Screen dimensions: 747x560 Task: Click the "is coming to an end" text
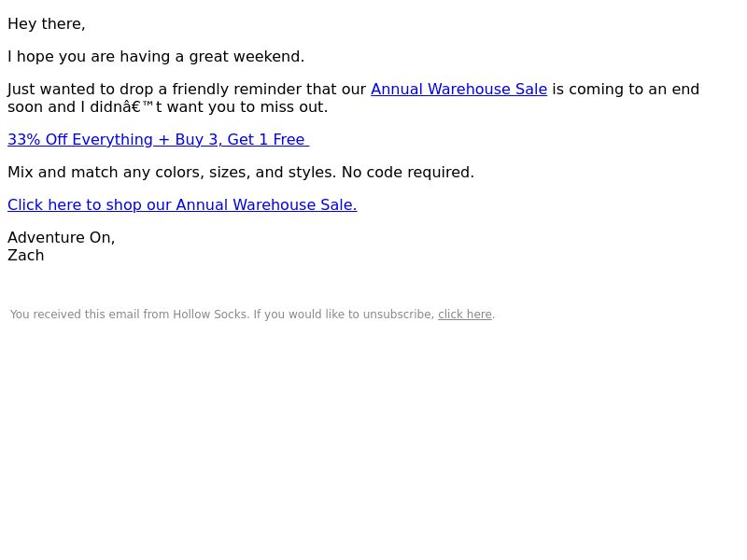(x=626, y=89)
